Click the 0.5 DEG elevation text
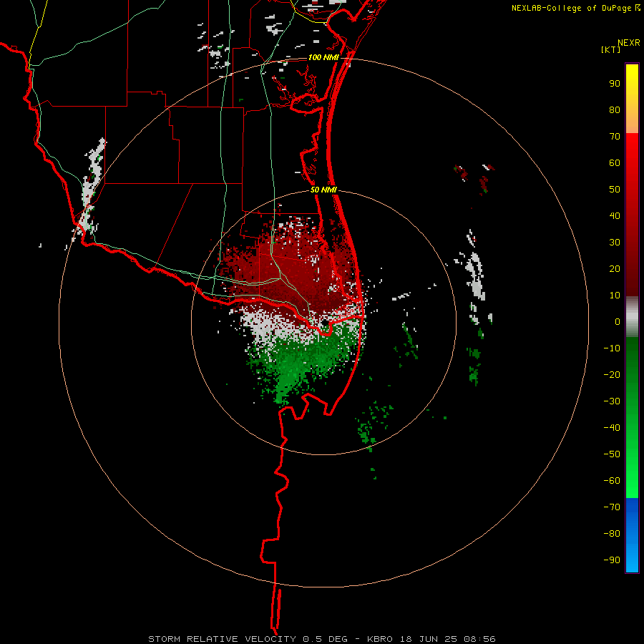 325,639
